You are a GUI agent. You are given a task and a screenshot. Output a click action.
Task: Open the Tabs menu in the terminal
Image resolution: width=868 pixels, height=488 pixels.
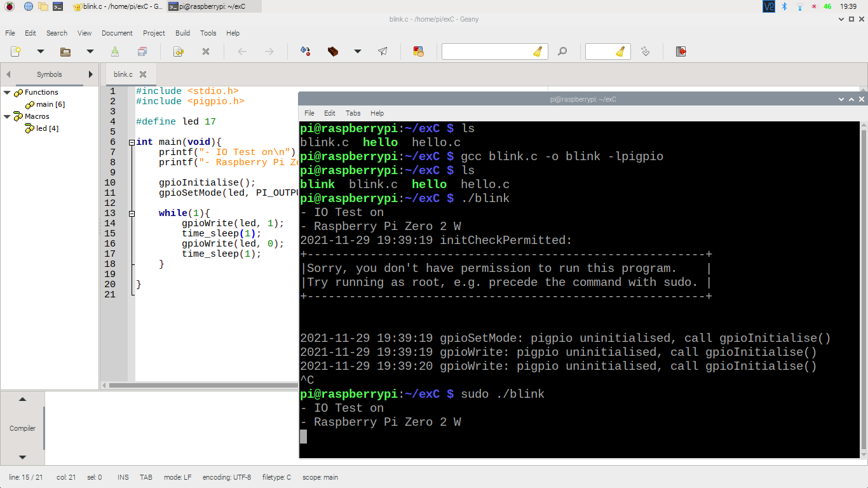[353, 113]
